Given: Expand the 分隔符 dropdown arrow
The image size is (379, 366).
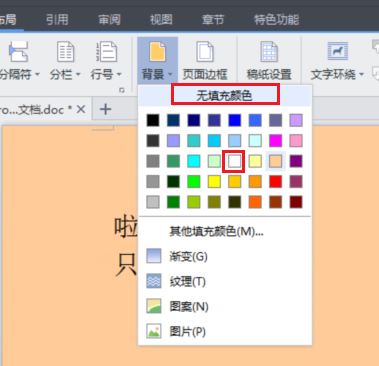Looking at the screenshot, I should pyautogui.click(x=37, y=74).
